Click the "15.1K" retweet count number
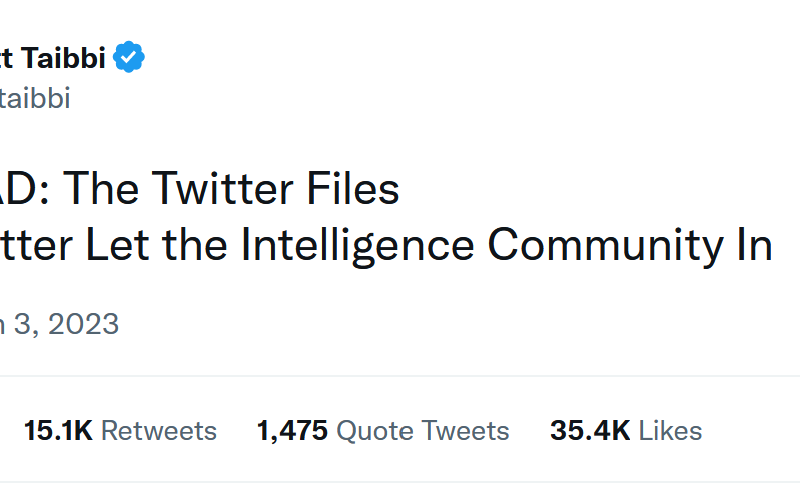Image resolution: width=800 pixels, height=486 pixels. 58,431
